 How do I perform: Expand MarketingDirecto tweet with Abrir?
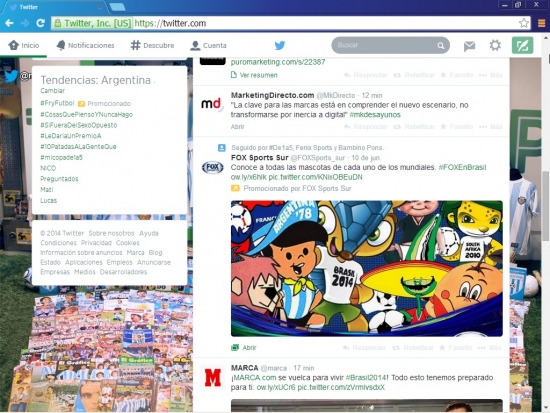(x=237, y=127)
